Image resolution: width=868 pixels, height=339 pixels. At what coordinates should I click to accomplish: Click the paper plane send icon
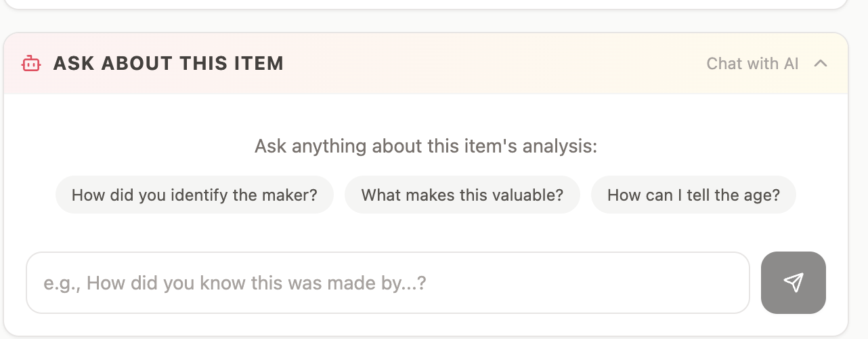point(793,283)
